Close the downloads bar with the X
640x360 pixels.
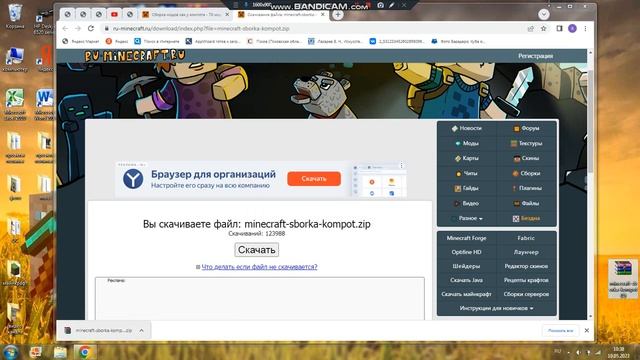coord(587,330)
